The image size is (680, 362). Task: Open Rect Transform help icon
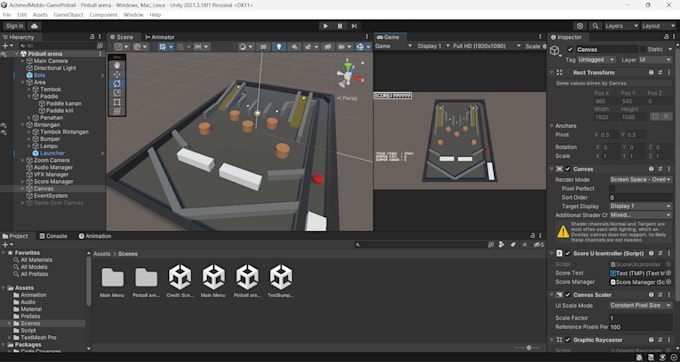(x=651, y=72)
